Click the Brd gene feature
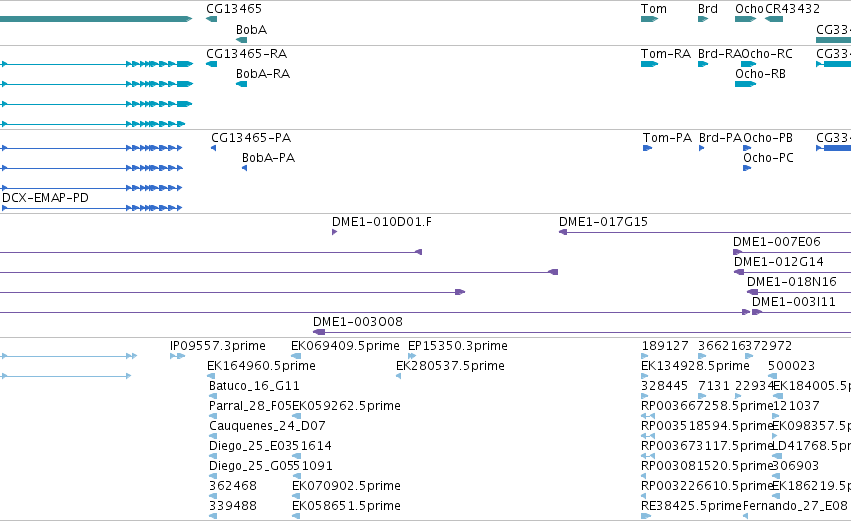851x521 pixels. [x=703, y=19]
